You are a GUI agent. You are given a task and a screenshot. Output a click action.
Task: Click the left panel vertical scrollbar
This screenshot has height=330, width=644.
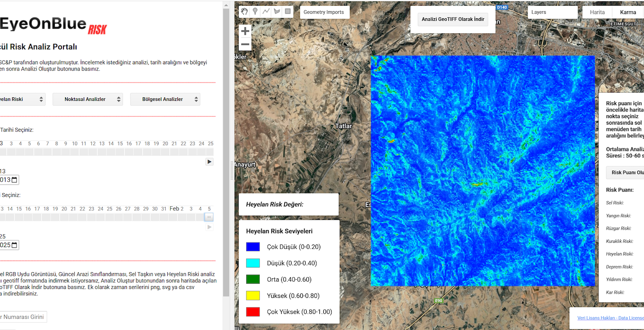tap(226, 152)
